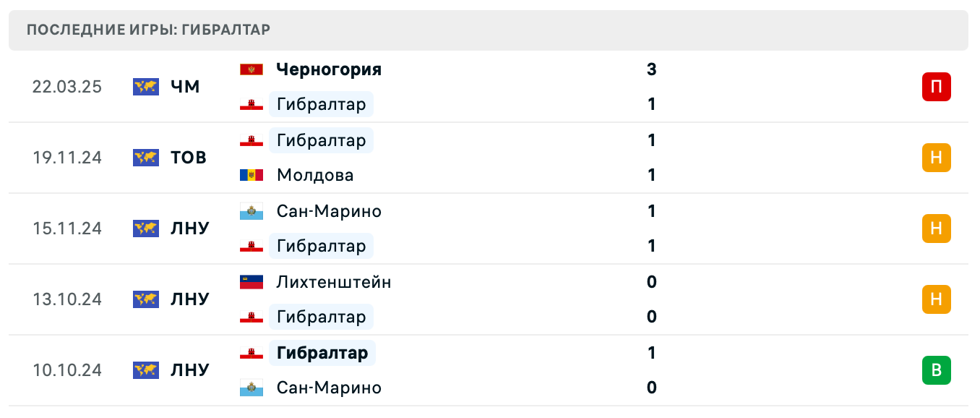980x418 pixels.
Task: Click the red П result badge
Action: 937,87
